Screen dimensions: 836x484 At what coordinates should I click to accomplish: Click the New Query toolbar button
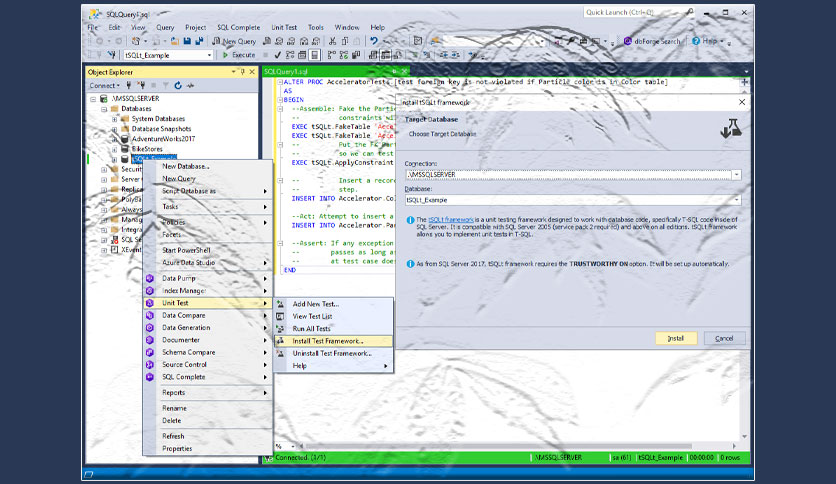pyautogui.click(x=234, y=41)
